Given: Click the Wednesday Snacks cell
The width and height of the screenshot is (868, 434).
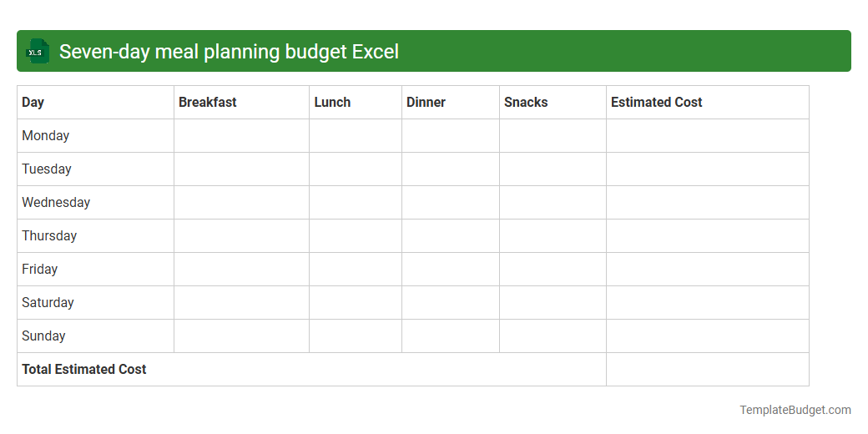Looking at the screenshot, I should 553,203.
